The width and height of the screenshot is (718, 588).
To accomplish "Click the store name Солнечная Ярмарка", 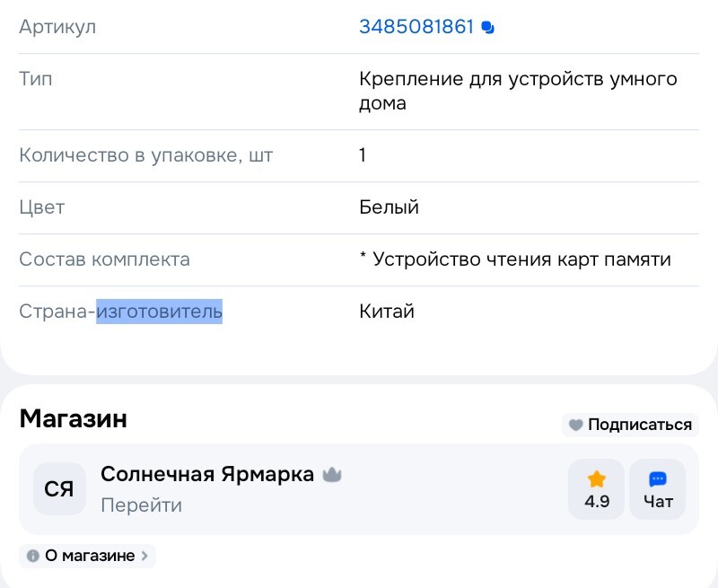I will pos(207,473).
